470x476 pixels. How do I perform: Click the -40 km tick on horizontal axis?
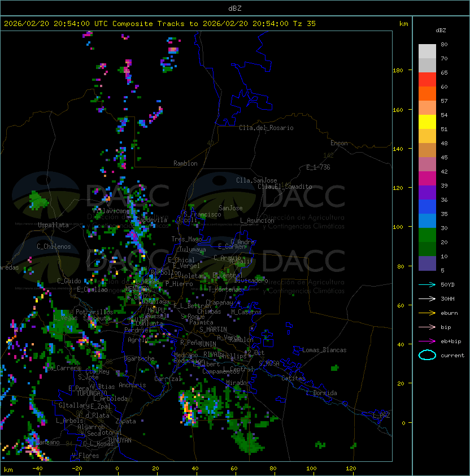(37, 469)
